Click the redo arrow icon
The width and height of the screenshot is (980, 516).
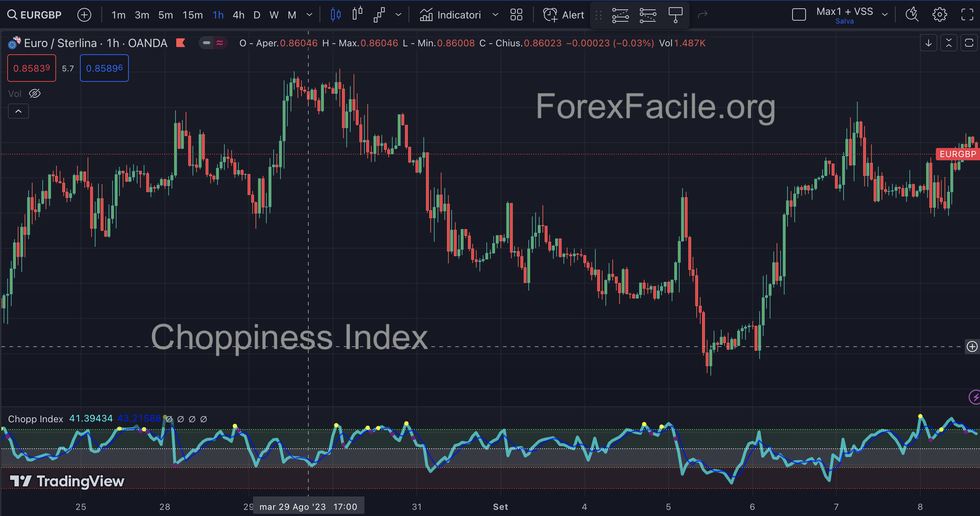click(703, 15)
